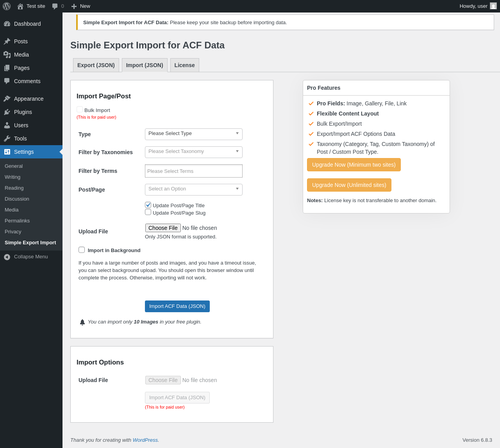Screen dimensions: 500x448
Task: Click the Collapse Menu arrow icon
Action: (7, 257)
